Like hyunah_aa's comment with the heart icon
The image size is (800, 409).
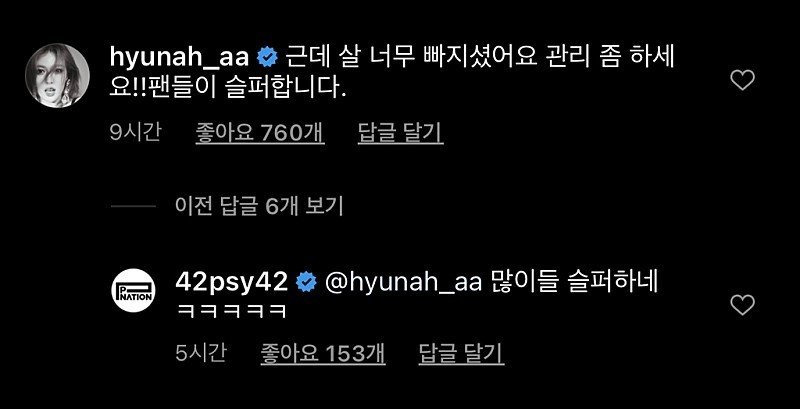[742, 81]
